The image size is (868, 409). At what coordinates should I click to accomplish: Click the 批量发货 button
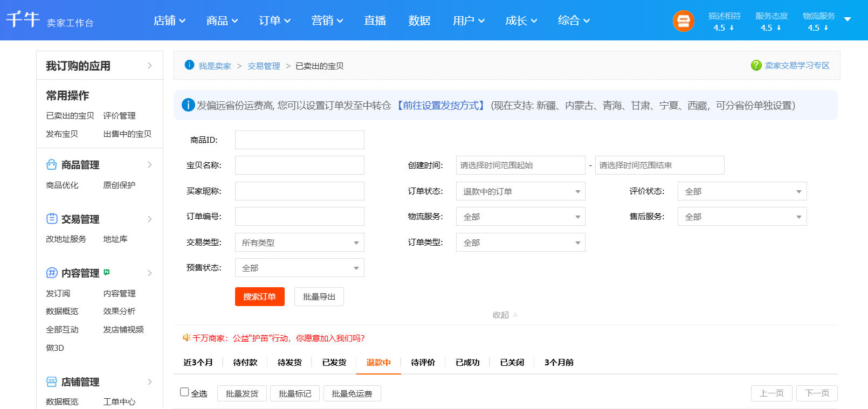pyautogui.click(x=242, y=393)
